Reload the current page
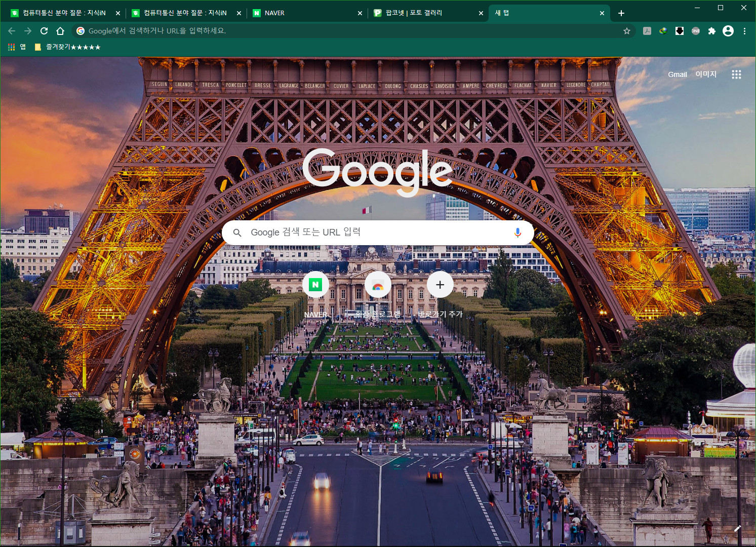This screenshot has width=756, height=547. pyautogui.click(x=44, y=31)
